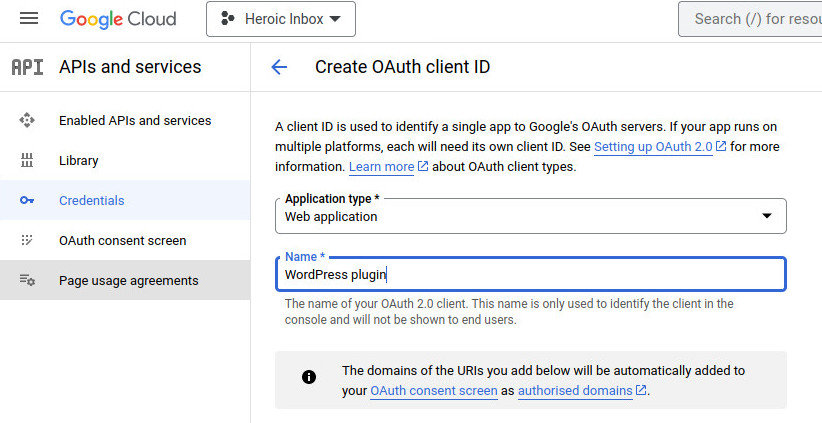Open OAuth consent screen from the sidebar
Image resolution: width=822 pixels, height=423 pixels.
pyautogui.click(x=125, y=241)
